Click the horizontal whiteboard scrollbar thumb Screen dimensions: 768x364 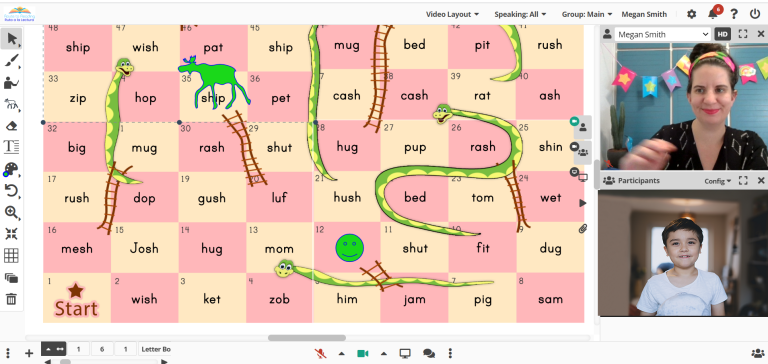(x=307, y=338)
